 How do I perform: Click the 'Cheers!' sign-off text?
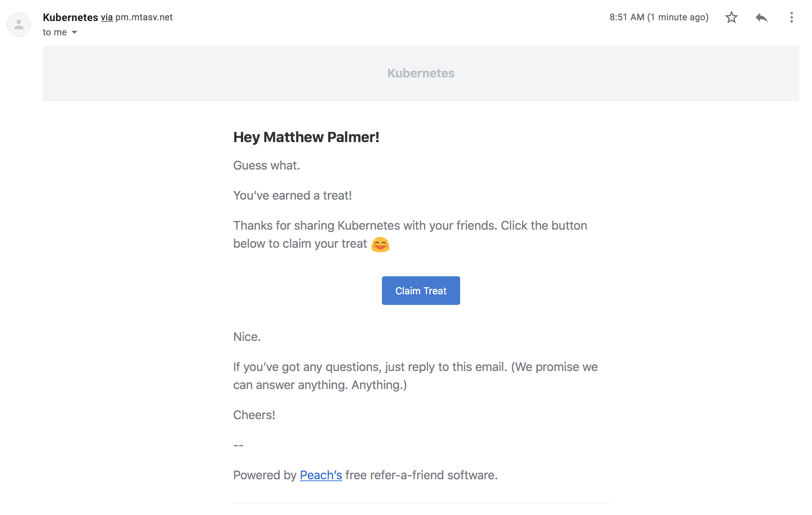point(254,415)
